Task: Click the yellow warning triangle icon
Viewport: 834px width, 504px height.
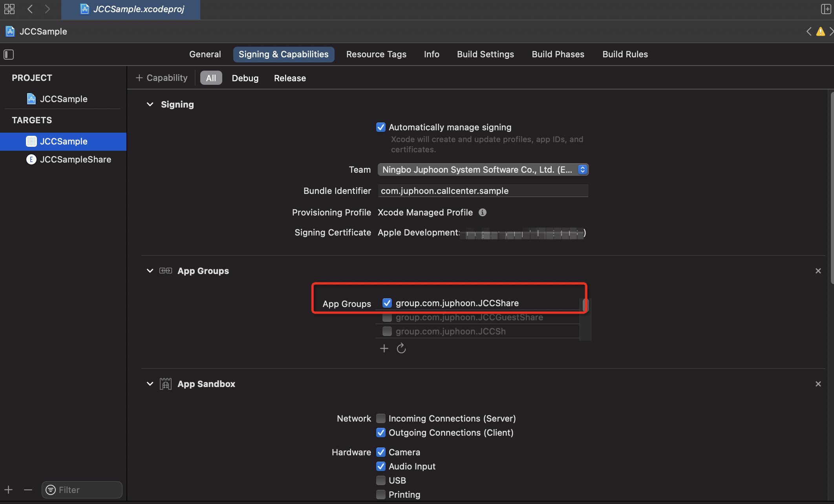Action: (820, 31)
